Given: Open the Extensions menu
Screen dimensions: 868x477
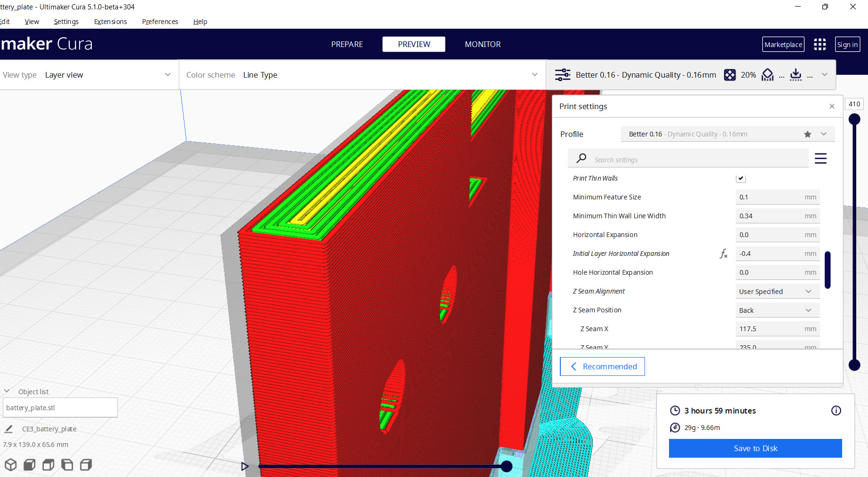Looking at the screenshot, I should click(110, 22).
